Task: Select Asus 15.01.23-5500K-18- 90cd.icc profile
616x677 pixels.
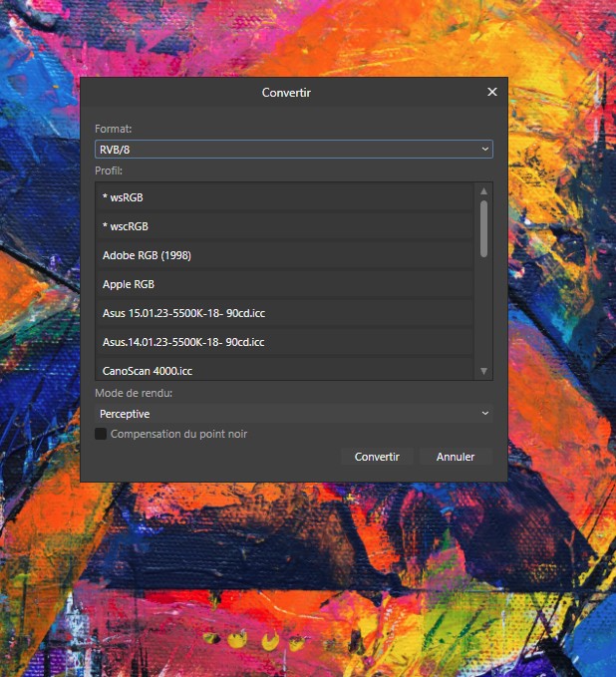Action: pos(285,313)
